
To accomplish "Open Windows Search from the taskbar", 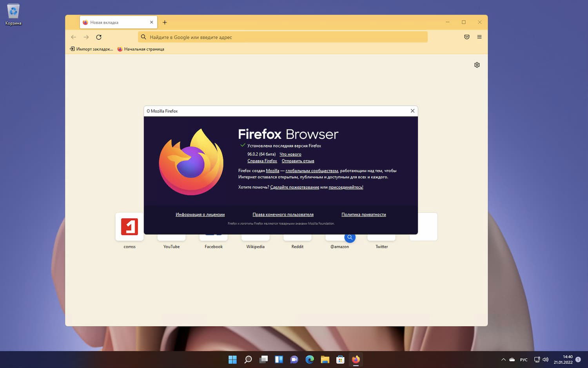I will click(248, 359).
